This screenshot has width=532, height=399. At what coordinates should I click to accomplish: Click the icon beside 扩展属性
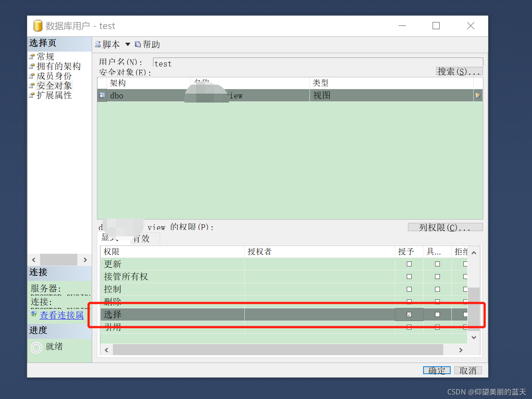pos(32,95)
